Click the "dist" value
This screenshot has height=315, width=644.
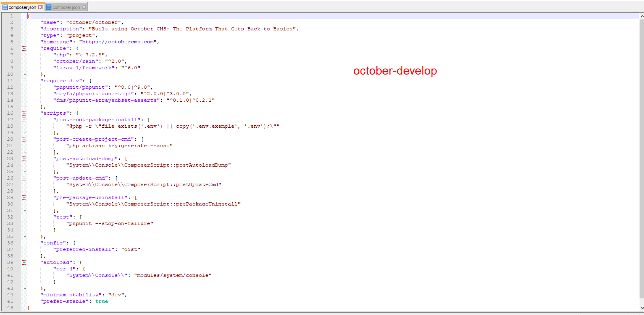coord(131,249)
